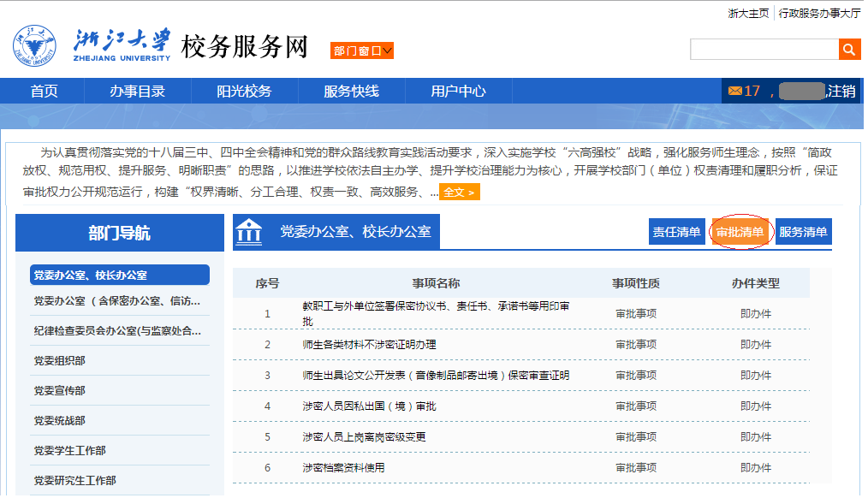Open the 行政服务办事大厅 link
The height and width of the screenshot is (498, 868).
point(819,14)
